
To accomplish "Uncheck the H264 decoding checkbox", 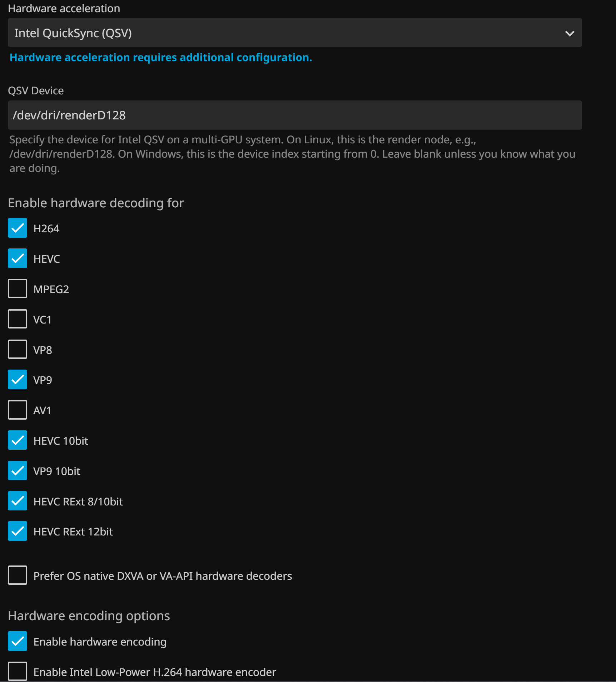I will [x=18, y=228].
